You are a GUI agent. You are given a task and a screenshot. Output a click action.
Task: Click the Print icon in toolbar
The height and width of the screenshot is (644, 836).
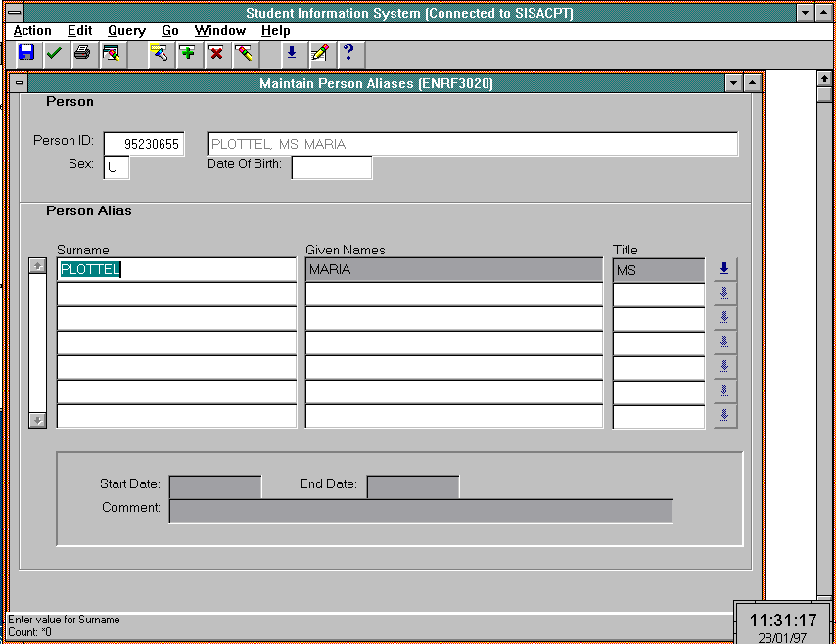click(82, 53)
